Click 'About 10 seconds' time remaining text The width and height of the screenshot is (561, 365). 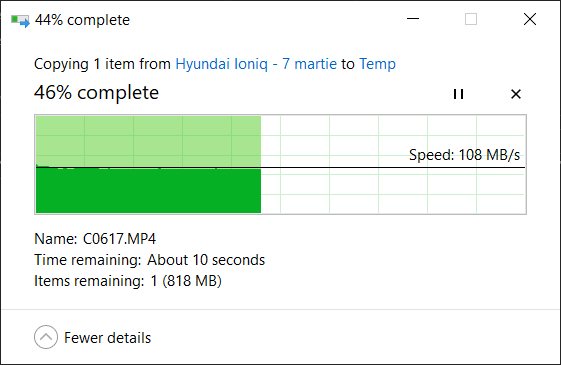coord(206,260)
